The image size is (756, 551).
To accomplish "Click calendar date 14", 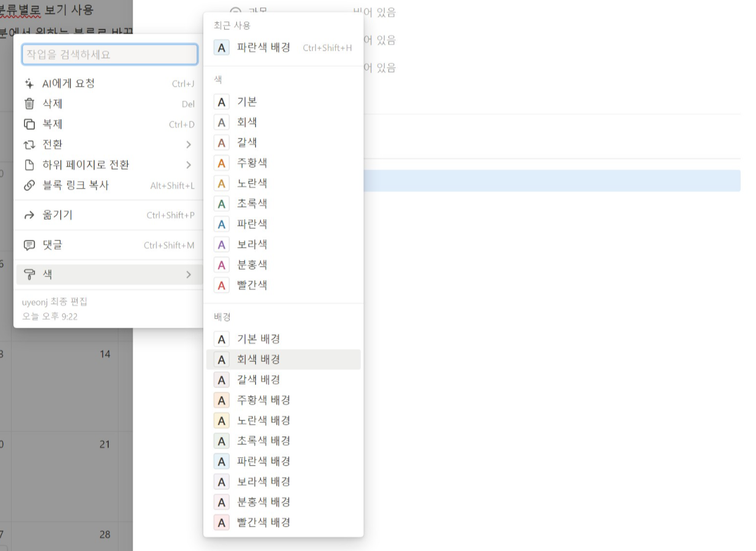I will point(105,354).
